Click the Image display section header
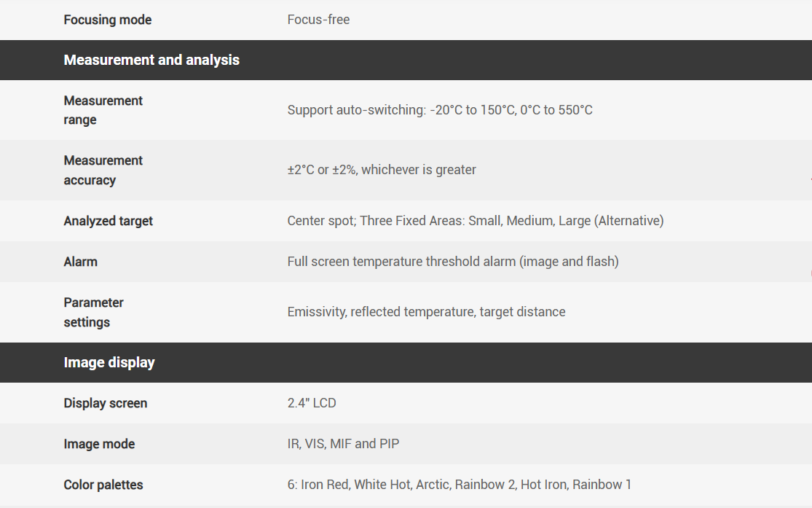 (109, 362)
